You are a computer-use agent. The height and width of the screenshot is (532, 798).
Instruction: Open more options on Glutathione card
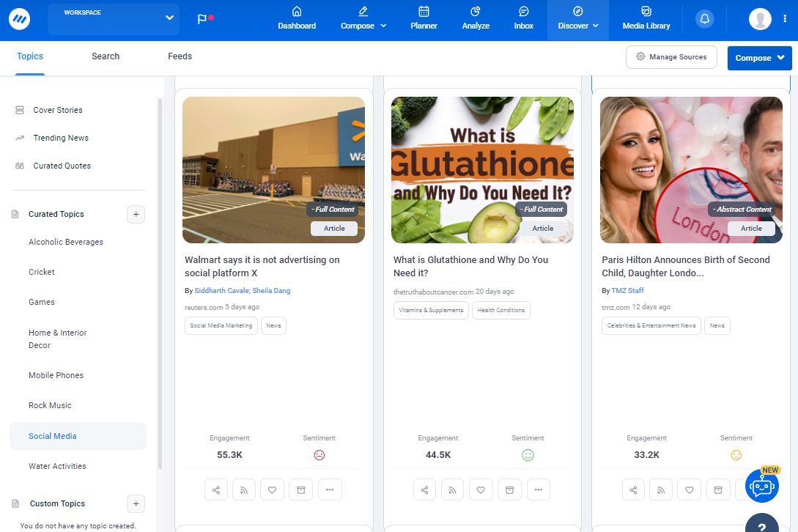click(539, 489)
